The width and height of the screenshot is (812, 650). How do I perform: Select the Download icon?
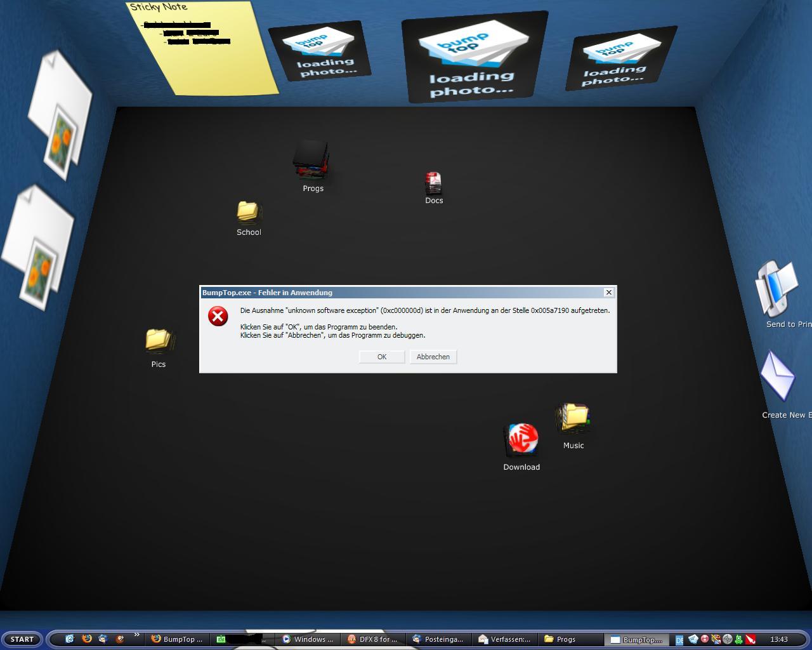521,439
